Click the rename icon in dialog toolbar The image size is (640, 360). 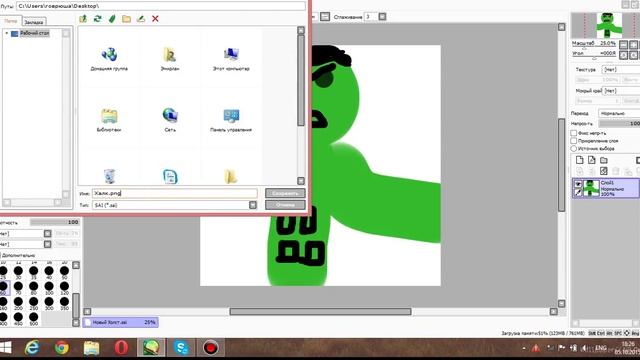tap(141, 19)
